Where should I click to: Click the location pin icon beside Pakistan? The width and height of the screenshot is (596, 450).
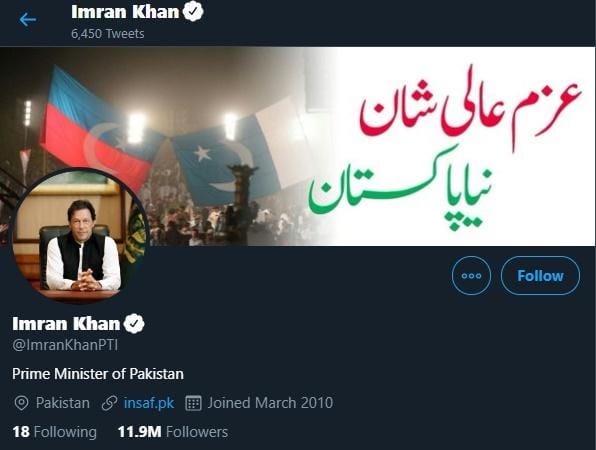click(x=21, y=403)
